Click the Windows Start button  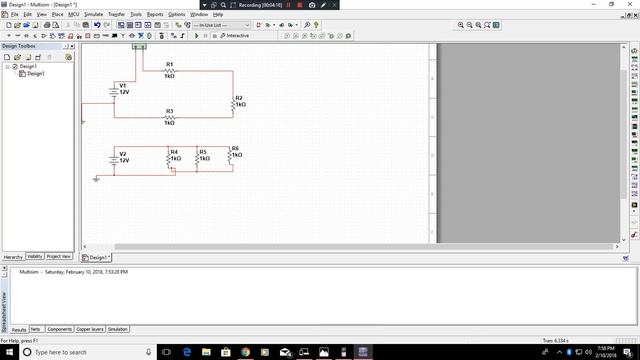9,352
